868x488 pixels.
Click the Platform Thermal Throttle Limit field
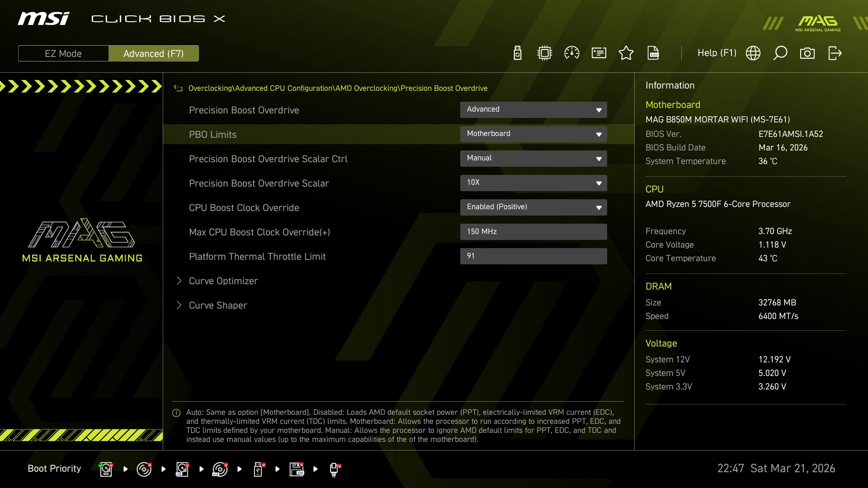(533, 256)
